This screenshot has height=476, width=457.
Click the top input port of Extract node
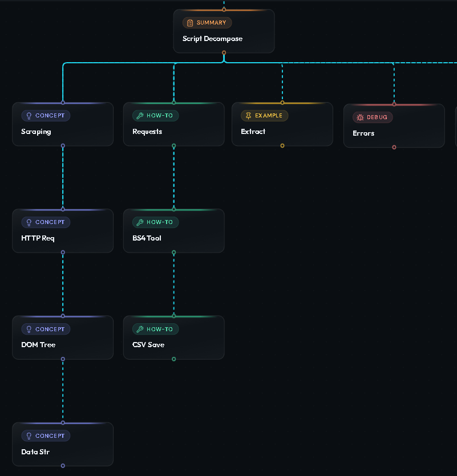pos(282,103)
